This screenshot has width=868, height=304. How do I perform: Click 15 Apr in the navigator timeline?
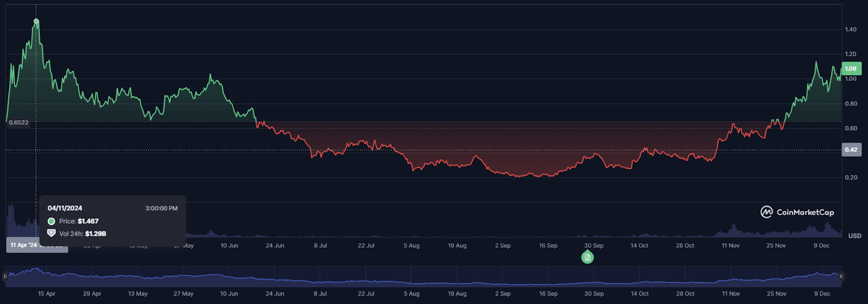pyautogui.click(x=47, y=294)
